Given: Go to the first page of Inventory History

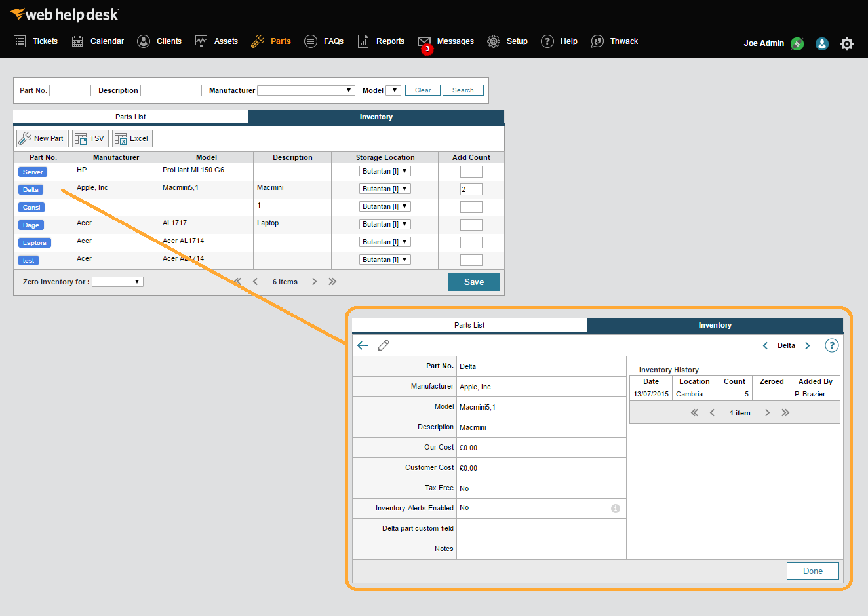Looking at the screenshot, I should (x=694, y=413).
